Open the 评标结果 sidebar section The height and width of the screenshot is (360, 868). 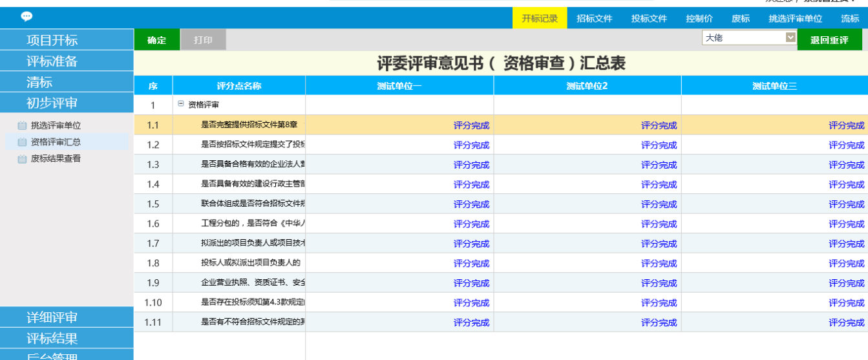tap(67, 338)
